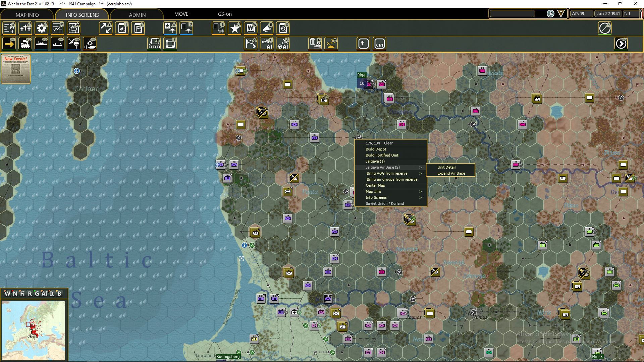Open the Air directive list icon
This screenshot has width=644, height=362.
click(186, 28)
